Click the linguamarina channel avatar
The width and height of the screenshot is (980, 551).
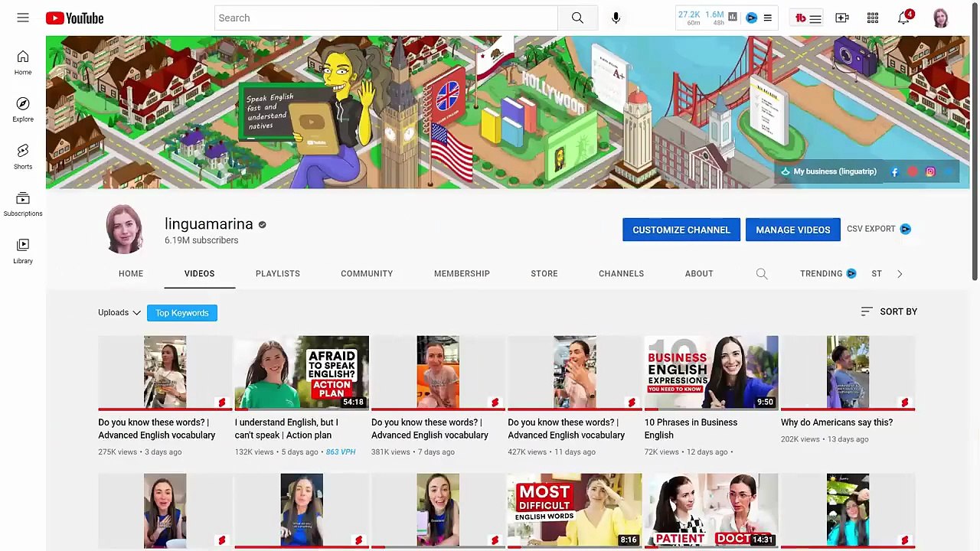point(124,229)
